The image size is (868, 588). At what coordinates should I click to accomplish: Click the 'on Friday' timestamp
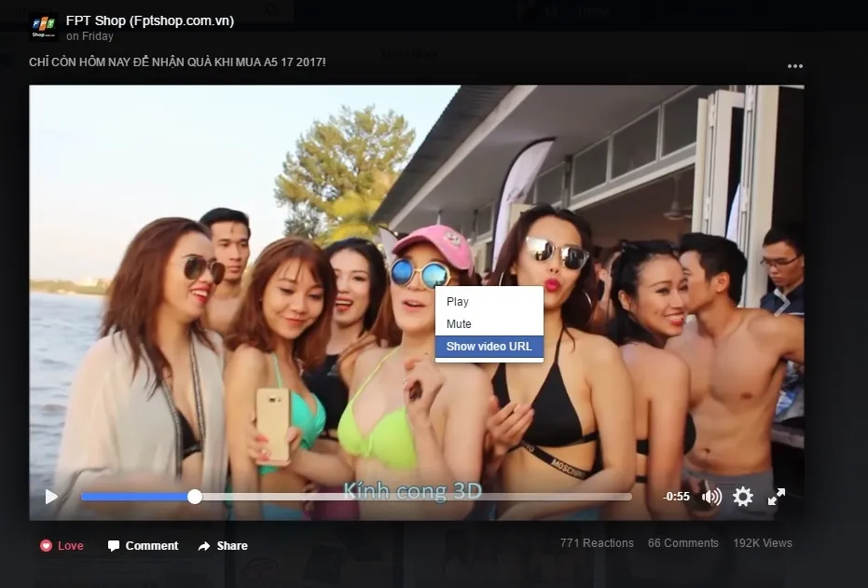point(90,36)
